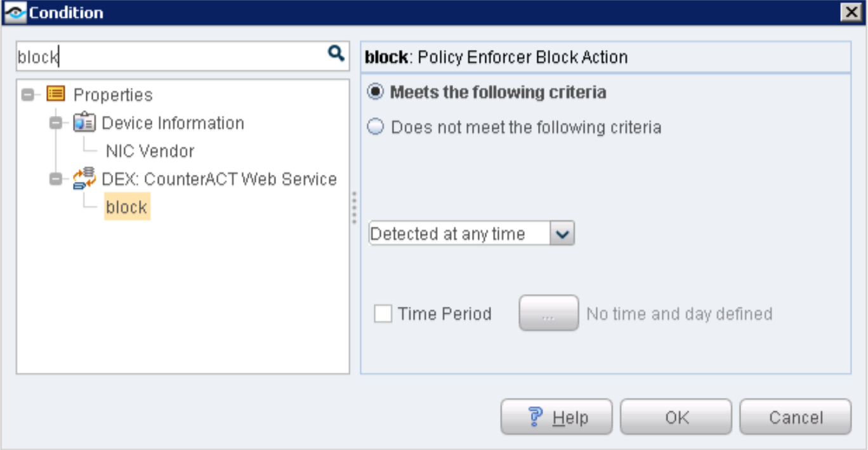Click the Properties list icon
The height and width of the screenshot is (450, 868).
point(56,94)
